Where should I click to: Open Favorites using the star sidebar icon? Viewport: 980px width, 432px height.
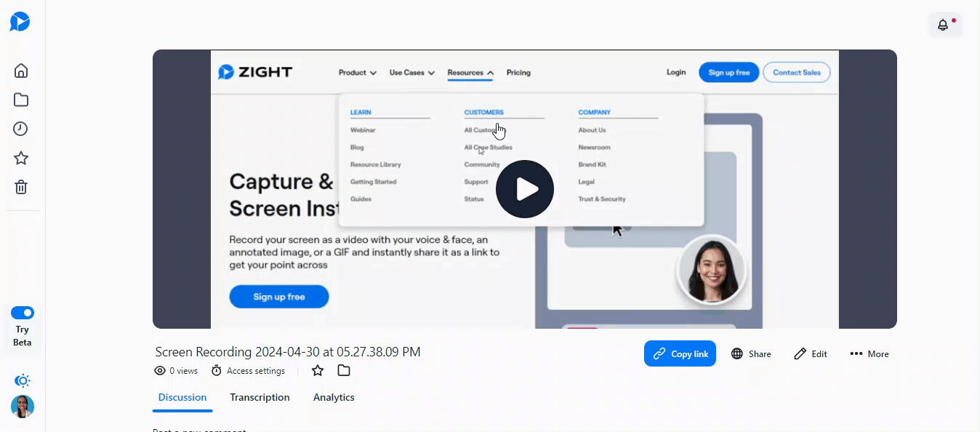pos(20,158)
